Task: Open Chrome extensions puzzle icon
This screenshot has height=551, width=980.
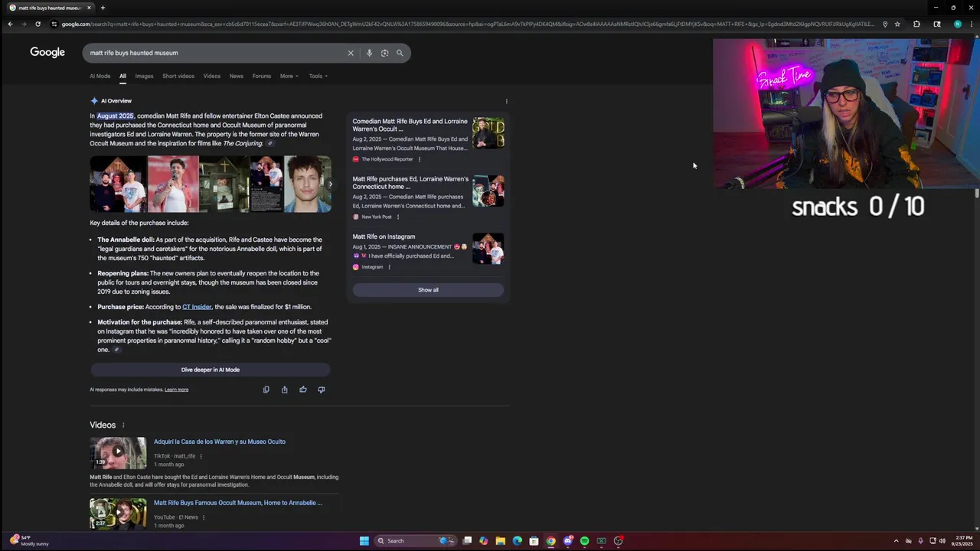Action: 916,24
